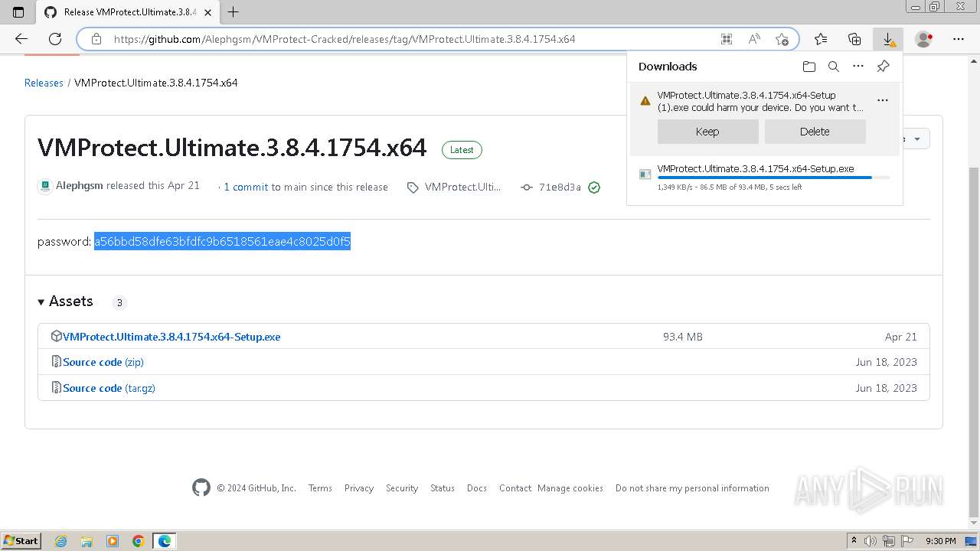Open Edge Settings and more menu
This screenshot has height=551, width=980.
point(959,39)
